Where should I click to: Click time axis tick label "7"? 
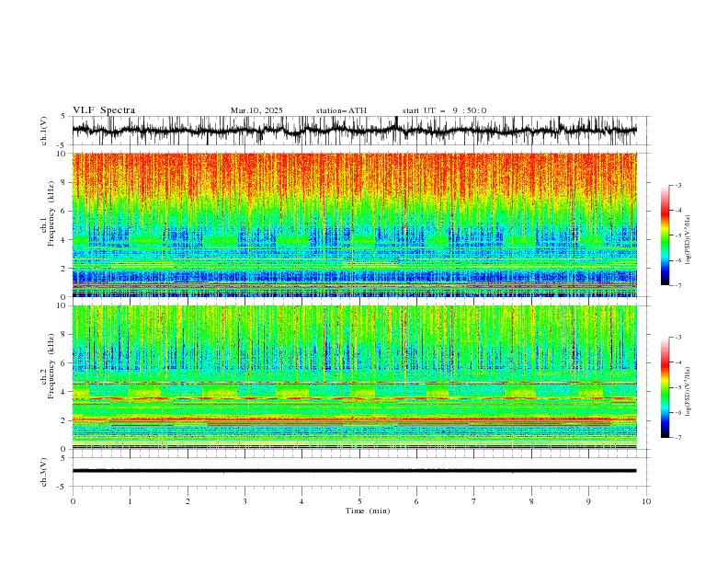point(474,501)
